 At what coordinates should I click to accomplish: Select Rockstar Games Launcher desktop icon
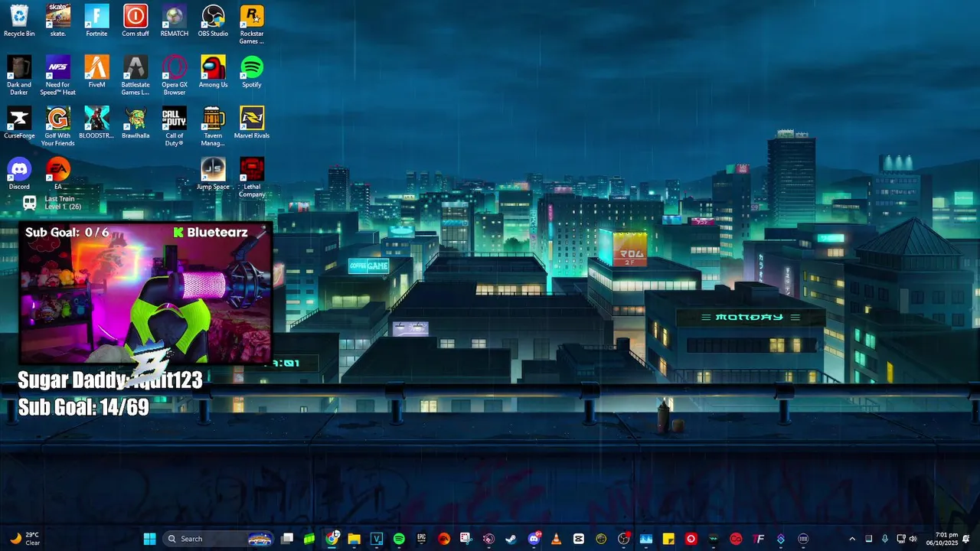[x=252, y=24]
